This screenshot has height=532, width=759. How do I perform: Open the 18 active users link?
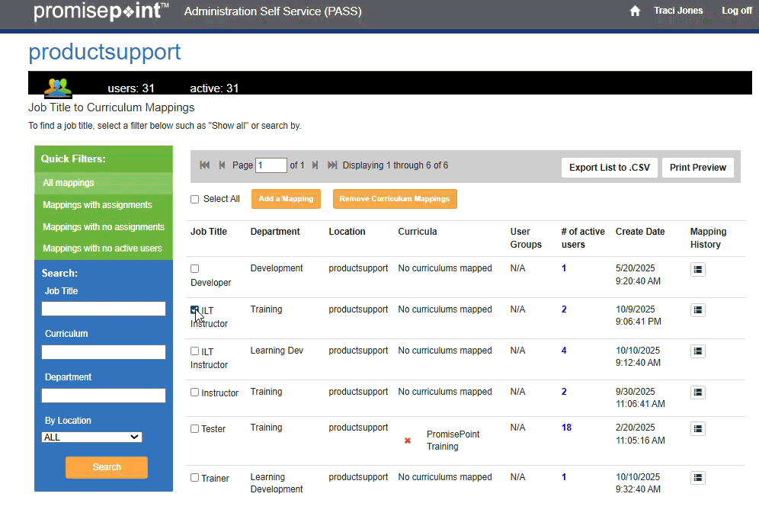tap(566, 428)
